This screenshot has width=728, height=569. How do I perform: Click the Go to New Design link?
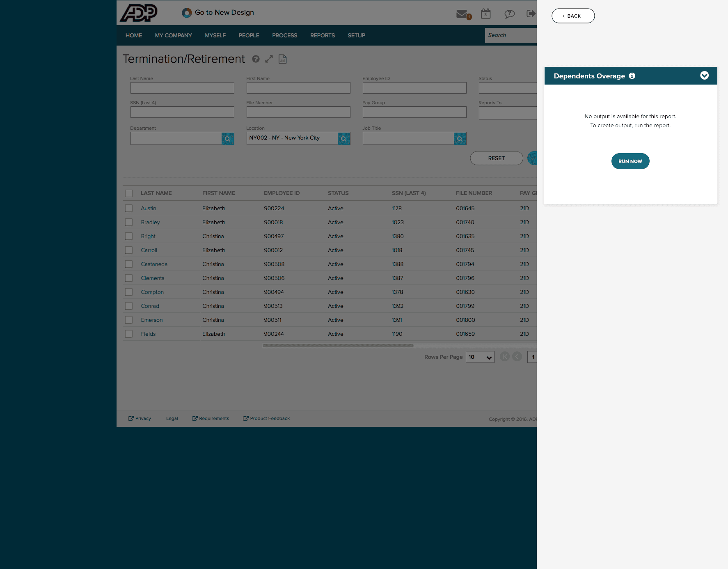pos(224,13)
